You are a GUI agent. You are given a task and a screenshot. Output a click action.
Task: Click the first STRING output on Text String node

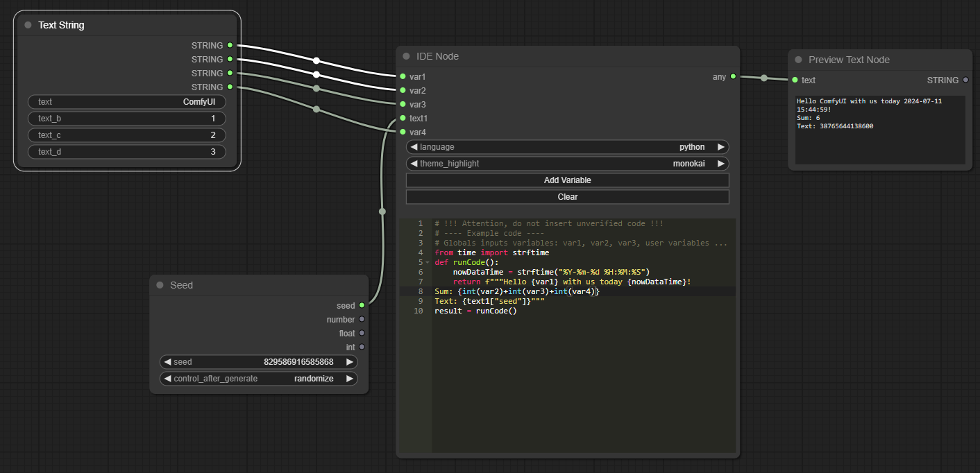coord(230,45)
